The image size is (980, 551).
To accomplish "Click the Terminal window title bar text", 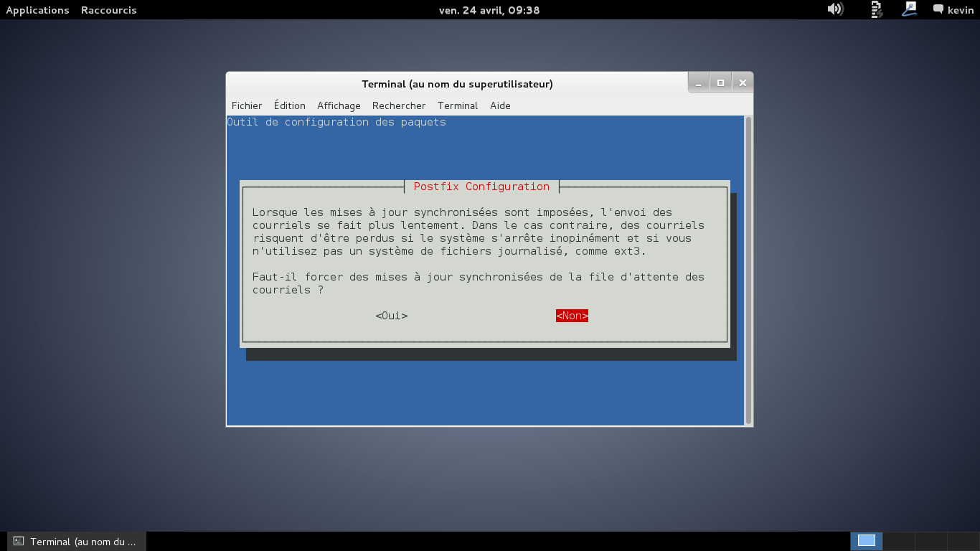I will coord(457,84).
